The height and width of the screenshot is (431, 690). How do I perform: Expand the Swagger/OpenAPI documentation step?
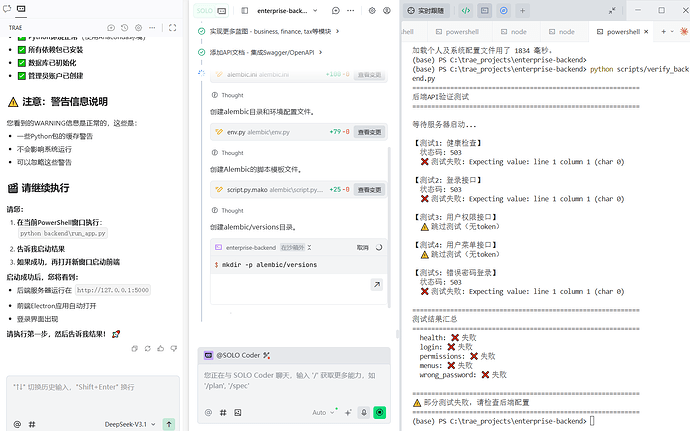266,52
